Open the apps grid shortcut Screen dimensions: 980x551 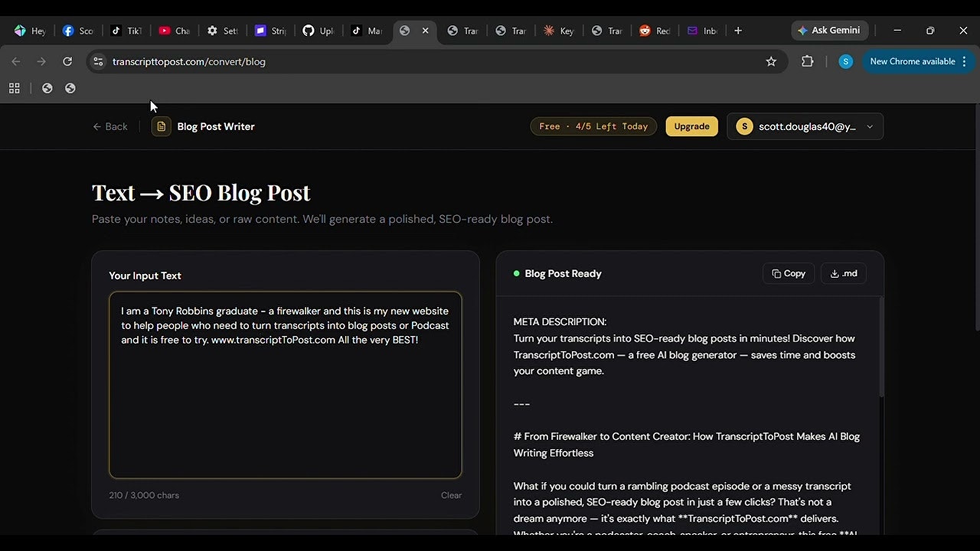point(14,89)
